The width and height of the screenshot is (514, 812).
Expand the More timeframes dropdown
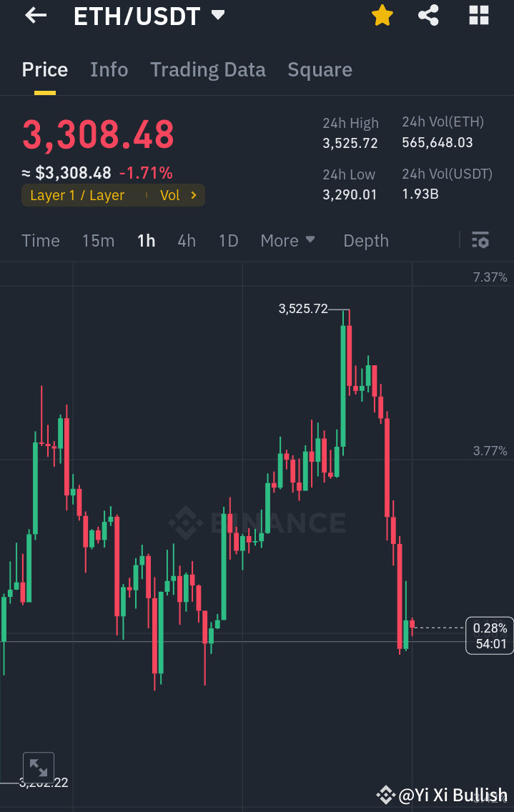(287, 241)
